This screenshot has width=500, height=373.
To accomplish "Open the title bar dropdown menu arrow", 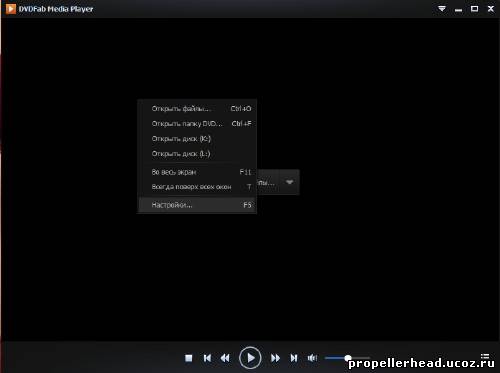I will pyautogui.click(x=442, y=9).
